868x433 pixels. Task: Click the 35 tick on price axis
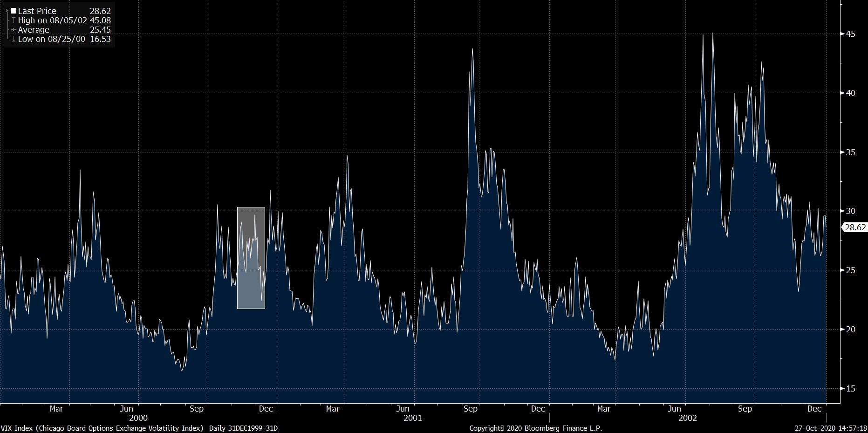coord(851,152)
